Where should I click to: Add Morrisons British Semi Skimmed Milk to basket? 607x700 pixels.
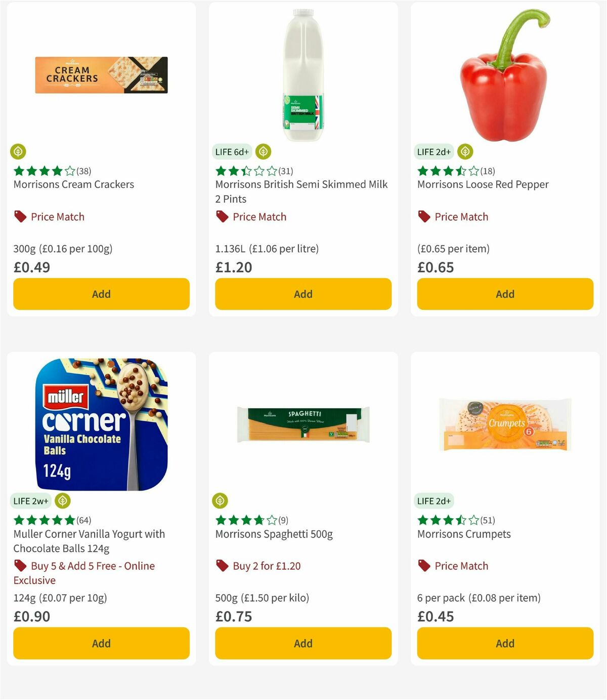(x=302, y=294)
